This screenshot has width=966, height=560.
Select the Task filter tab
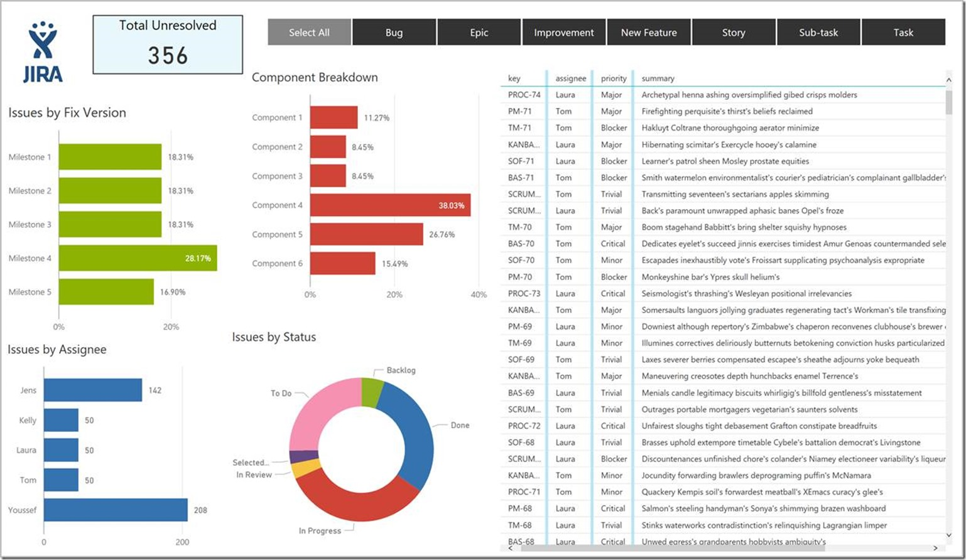point(903,32)
